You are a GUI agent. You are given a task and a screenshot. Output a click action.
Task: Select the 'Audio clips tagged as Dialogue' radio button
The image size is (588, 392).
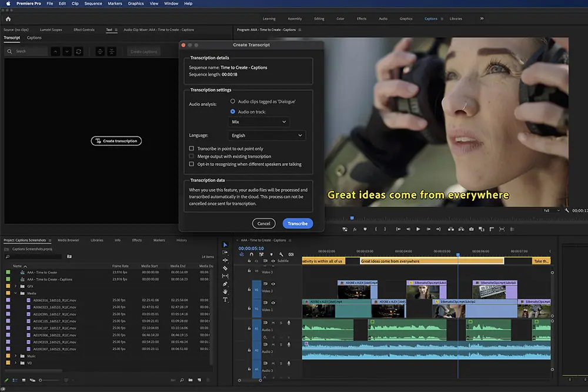coord(233,101)
